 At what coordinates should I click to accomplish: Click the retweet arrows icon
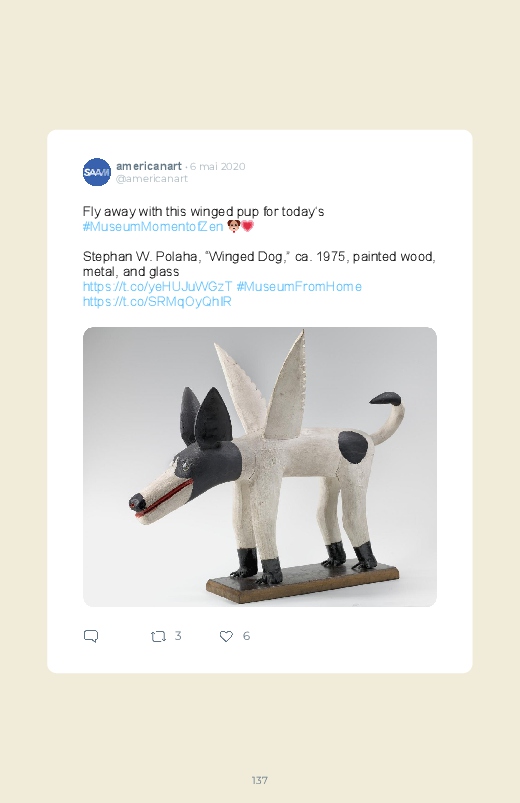coord(158,637)
